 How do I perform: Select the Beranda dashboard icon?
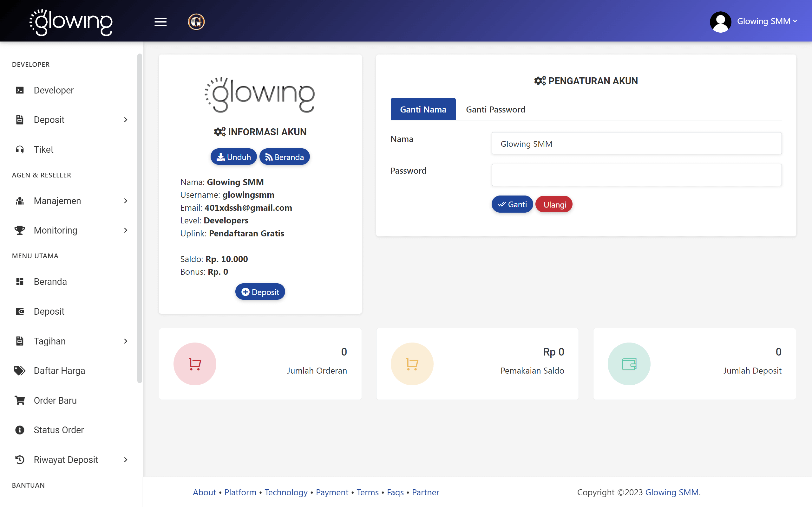19,282
